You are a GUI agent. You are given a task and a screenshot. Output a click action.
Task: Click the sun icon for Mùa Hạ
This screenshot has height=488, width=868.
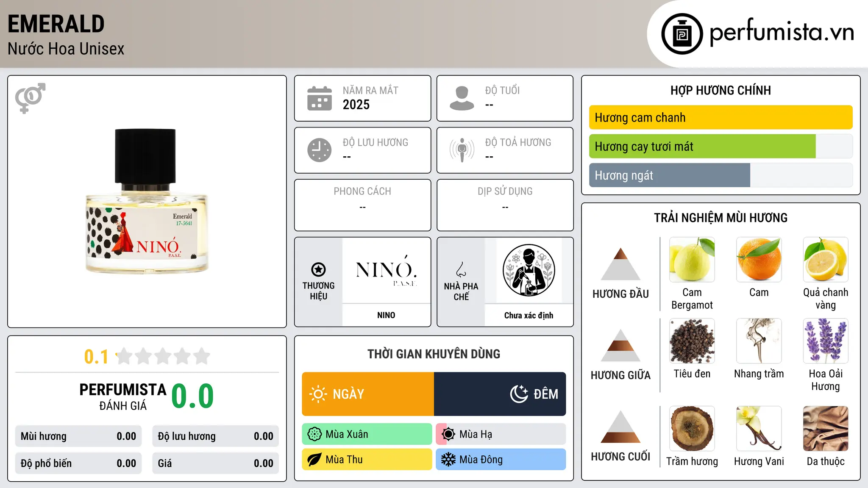448,434
